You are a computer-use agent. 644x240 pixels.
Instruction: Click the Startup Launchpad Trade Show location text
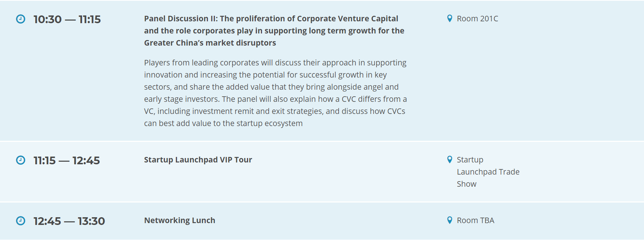(488, 172)
